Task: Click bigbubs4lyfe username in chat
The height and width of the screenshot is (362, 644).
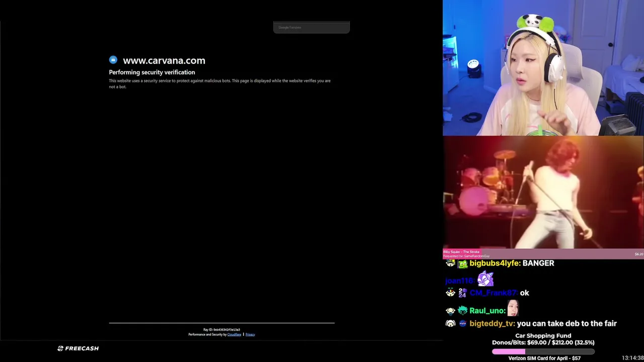Action: point(495,263)
